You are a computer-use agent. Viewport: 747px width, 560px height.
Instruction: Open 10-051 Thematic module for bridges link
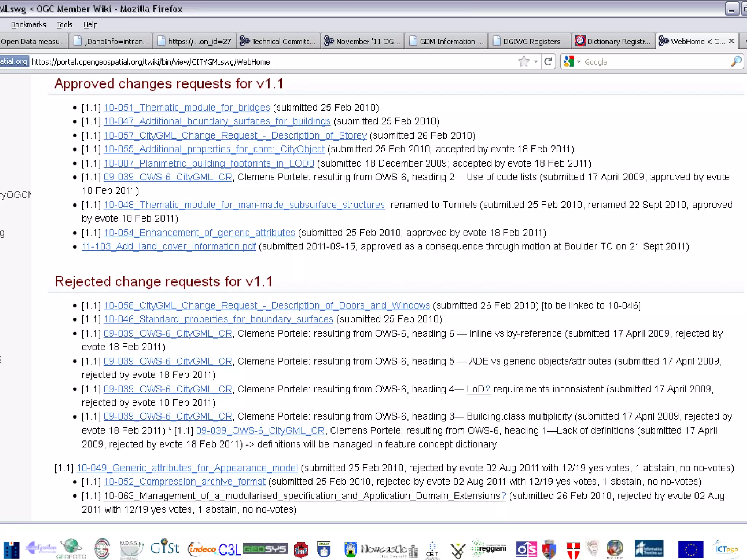tap(186, 108)
